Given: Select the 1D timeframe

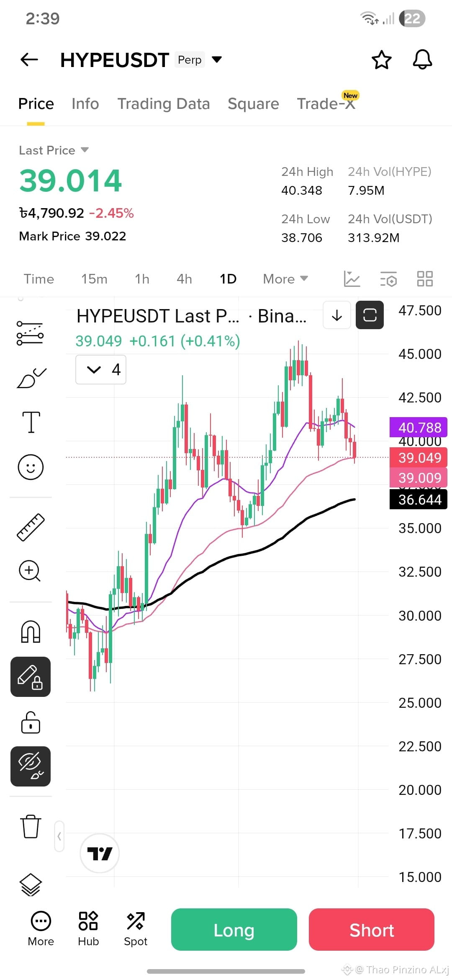Looking at the screenshot, I should point(228,279).
